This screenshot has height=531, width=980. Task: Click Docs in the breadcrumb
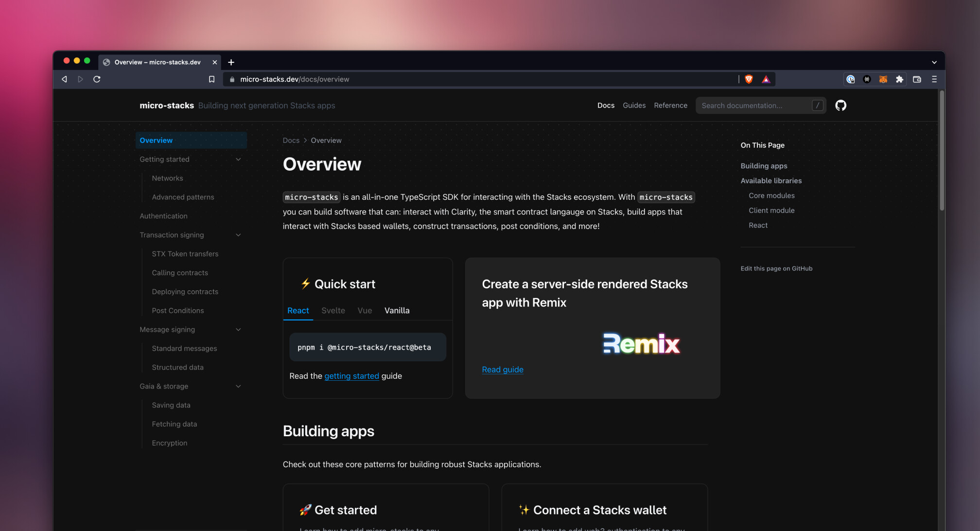291,141
